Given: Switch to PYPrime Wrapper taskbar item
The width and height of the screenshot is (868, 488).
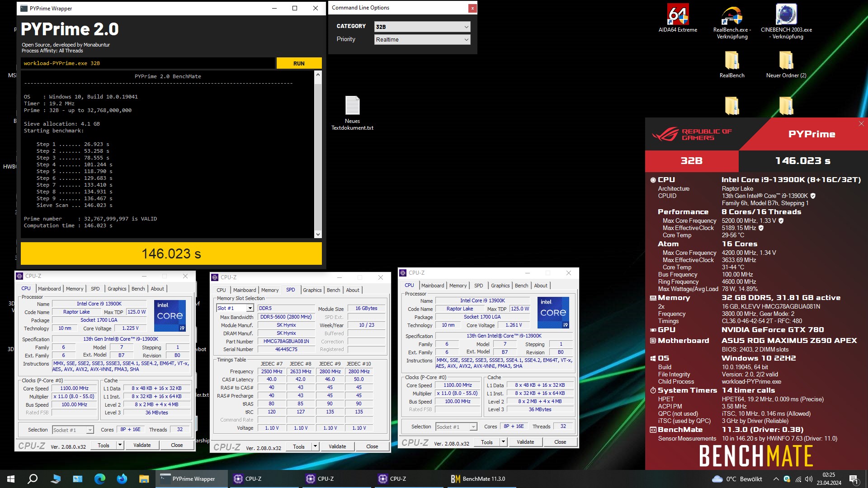Looking at the screenshot, I should coord(192,479).
